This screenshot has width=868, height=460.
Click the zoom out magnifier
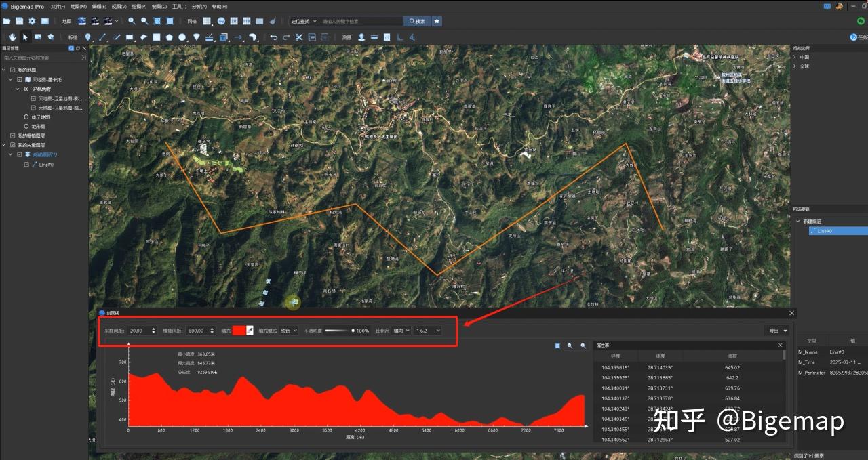[144, 21]
